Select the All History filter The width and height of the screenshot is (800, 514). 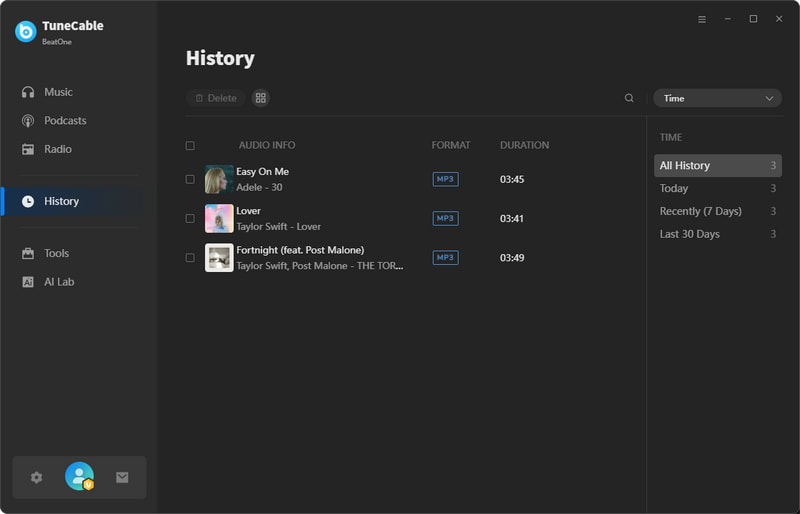[x=717, y=165]
